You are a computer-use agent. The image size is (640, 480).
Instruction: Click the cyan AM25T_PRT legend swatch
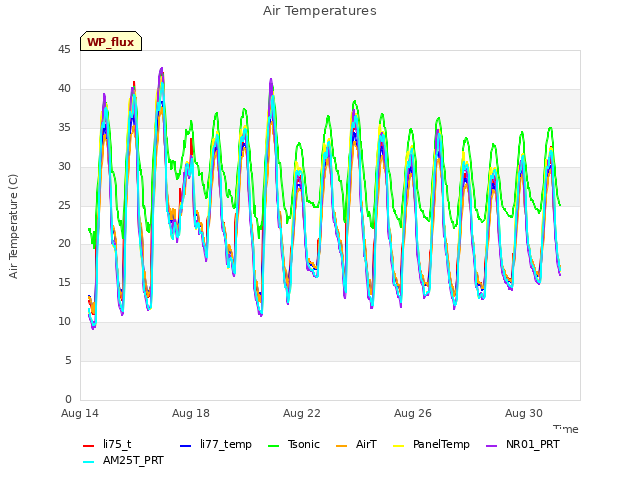[88, 462]
